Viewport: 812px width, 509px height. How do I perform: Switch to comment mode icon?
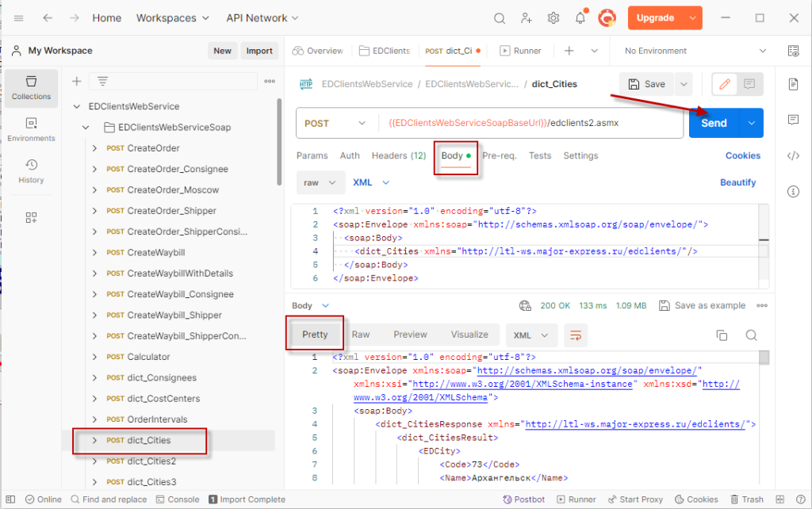coord(749,84)
